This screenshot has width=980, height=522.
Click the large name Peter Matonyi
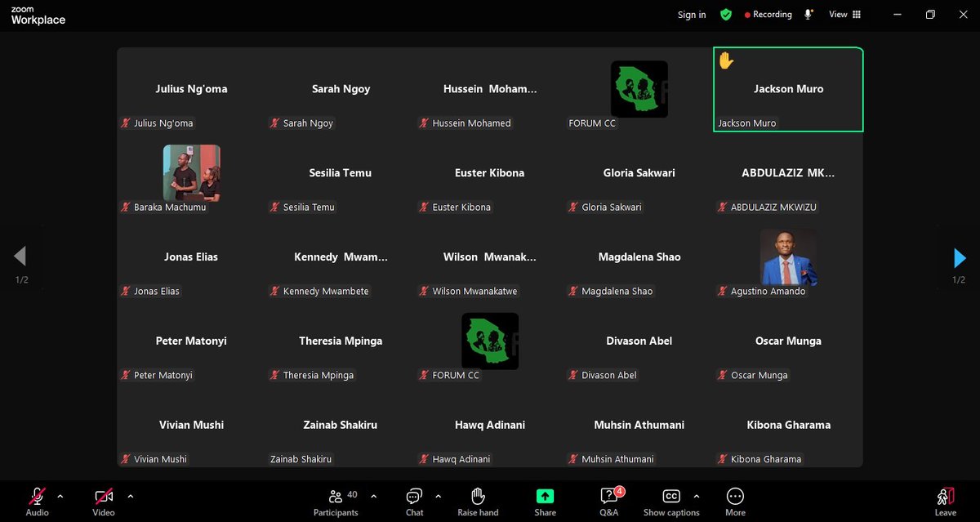[x=191, y=341]
